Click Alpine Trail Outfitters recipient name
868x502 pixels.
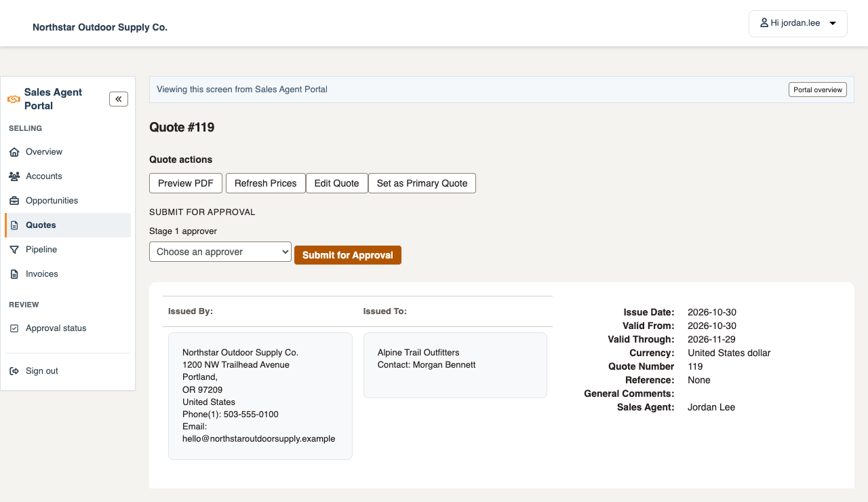pos(418,353)
